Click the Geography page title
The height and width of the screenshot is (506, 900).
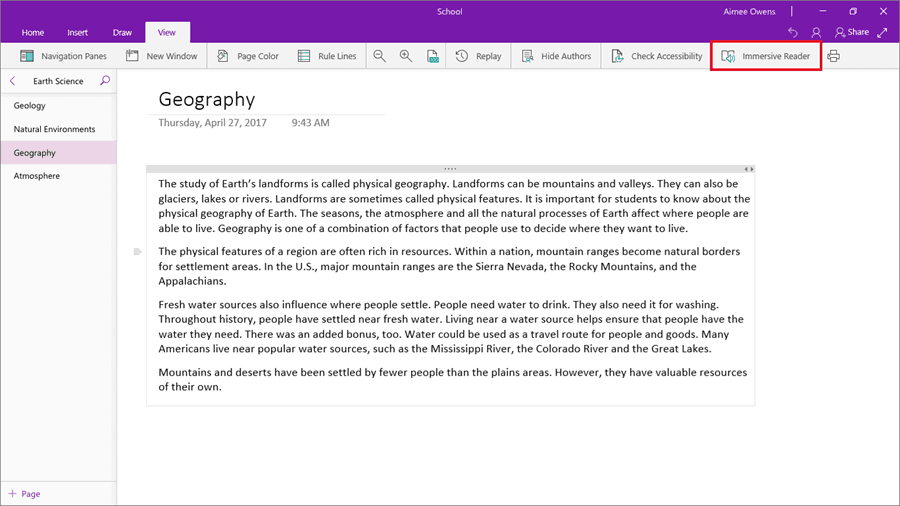pos(207,99)
